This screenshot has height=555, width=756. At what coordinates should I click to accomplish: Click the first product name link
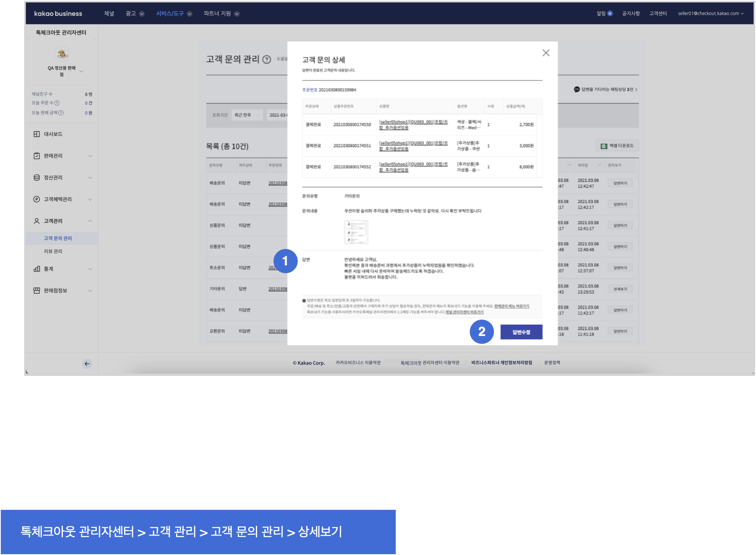pos(413,125)
